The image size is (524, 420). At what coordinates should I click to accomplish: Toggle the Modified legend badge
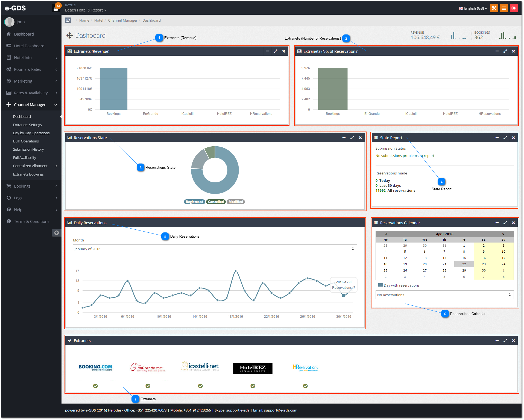click(x=236, y=202)
